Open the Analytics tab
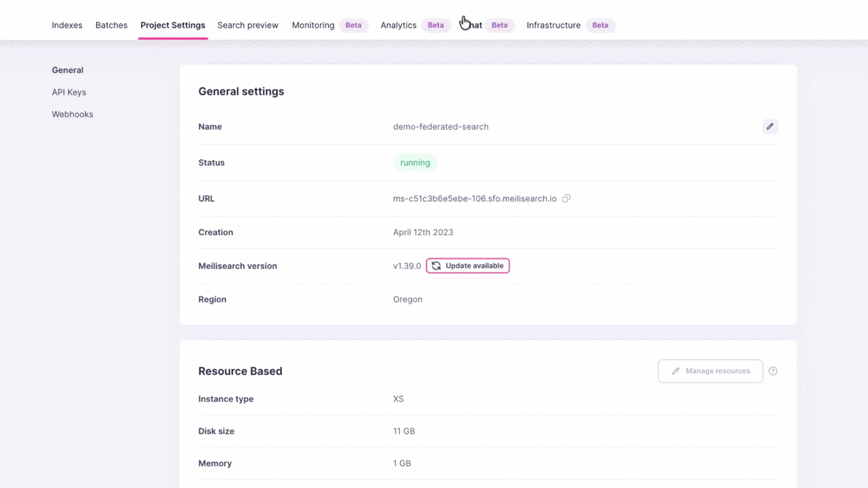Screen dimensions: 868x488 (398, 25)
